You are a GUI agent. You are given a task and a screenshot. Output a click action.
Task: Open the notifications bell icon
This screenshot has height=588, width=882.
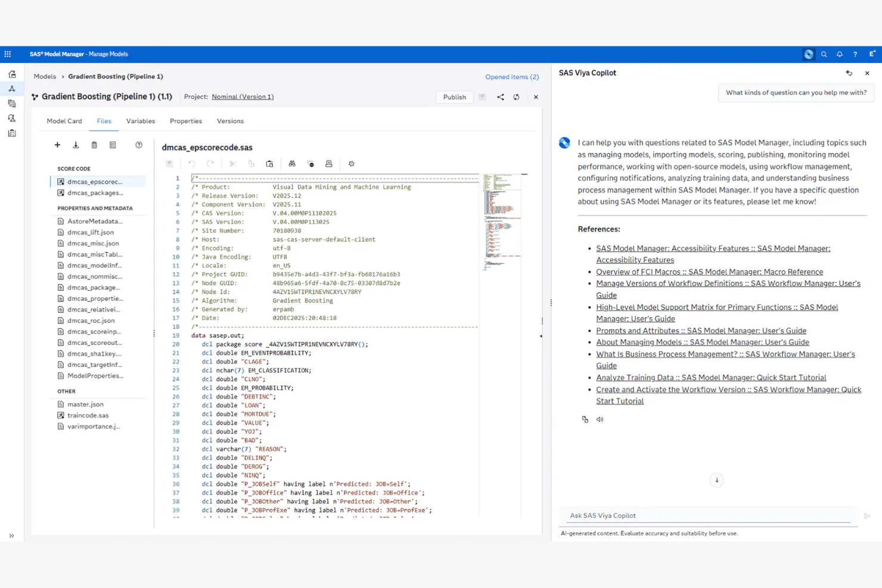(840, 54)
